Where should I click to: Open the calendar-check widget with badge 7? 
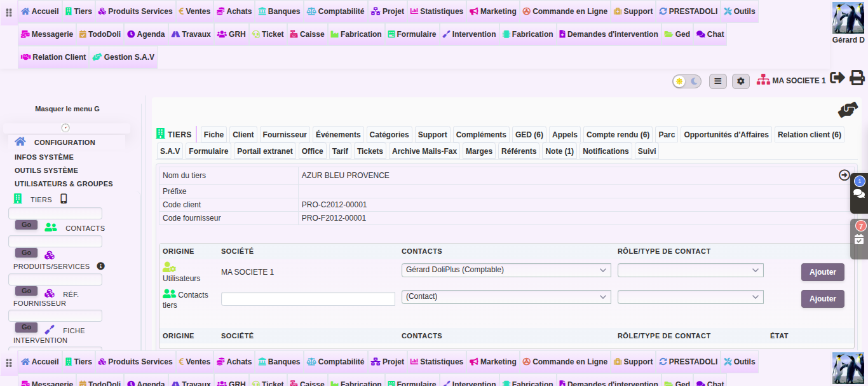(x=859, y=238)
